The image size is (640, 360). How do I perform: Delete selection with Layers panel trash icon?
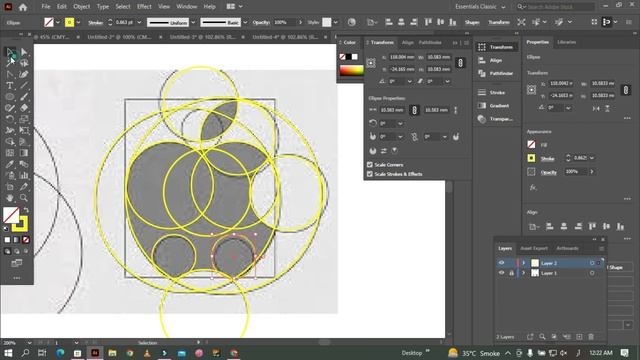(591, 337)
